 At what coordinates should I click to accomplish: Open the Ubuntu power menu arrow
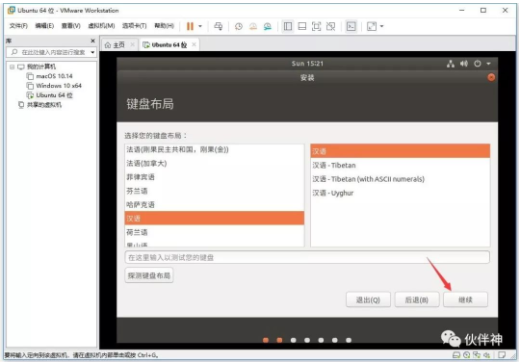pyautogui.click(x=488, y=64)
